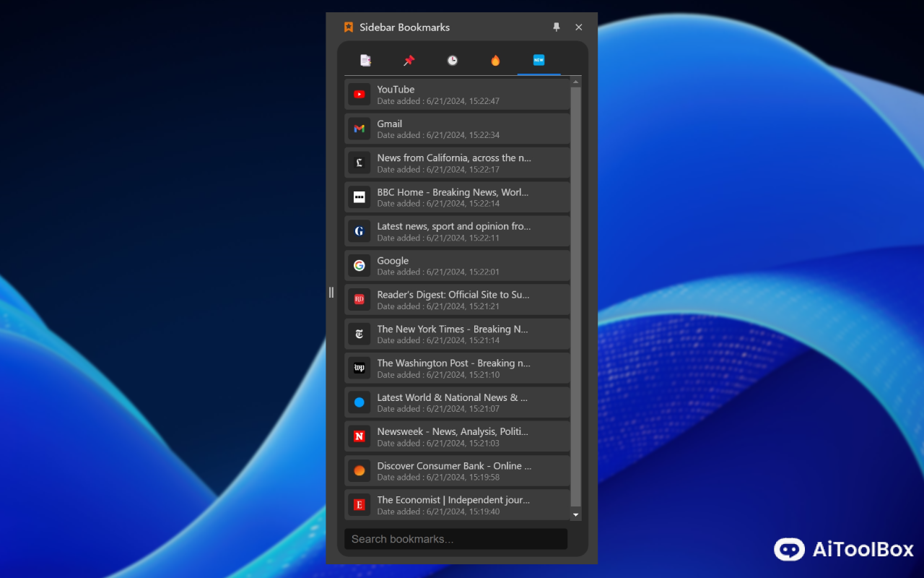
Task: Switch to the pinned bookmarks tab
Action: pyautogui.click(x=409, y=61)
